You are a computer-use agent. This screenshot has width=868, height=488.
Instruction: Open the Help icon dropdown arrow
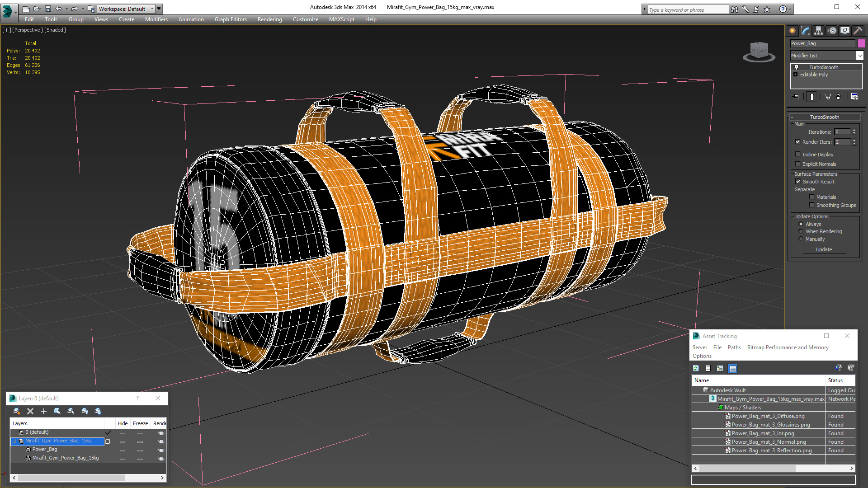(x=790, y=9)
